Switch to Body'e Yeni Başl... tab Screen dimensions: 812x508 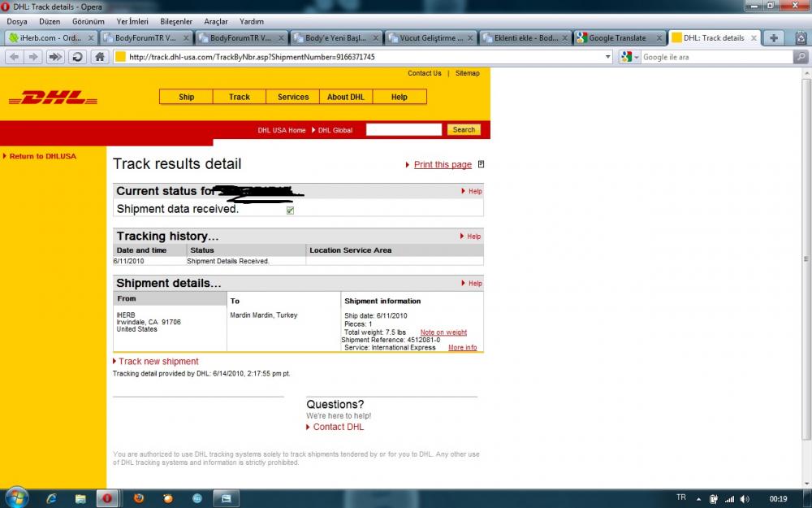click(x=335, y=38)
